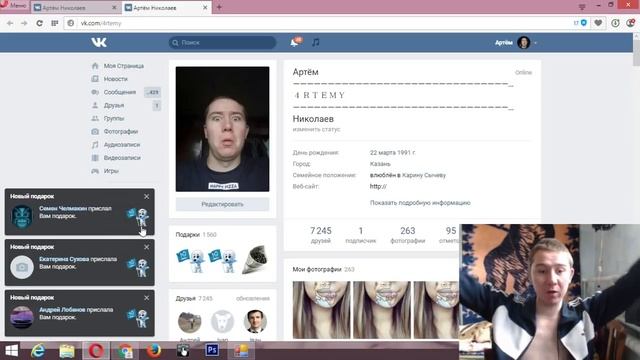This screenshot has height=360, width=640.
Task: Click browser back arrow
Action: (10, 23)
